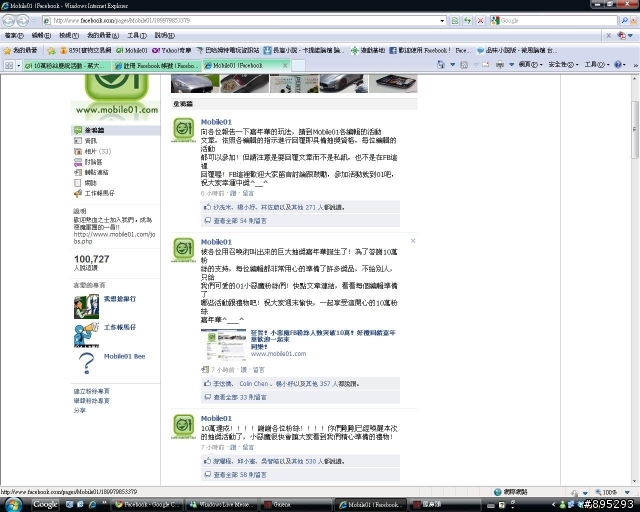Viewport: 640px width, 512px height.
Task: Switch to the 註冊 Facebook tab
Action: click(157, 65)
